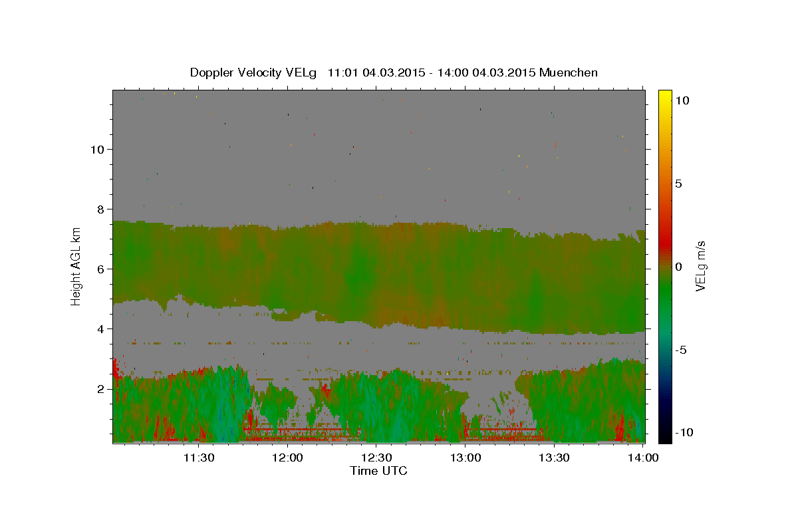Click the colorbar label '0'
The height and width of the screenshot is (532, 798).
(678, 267)
